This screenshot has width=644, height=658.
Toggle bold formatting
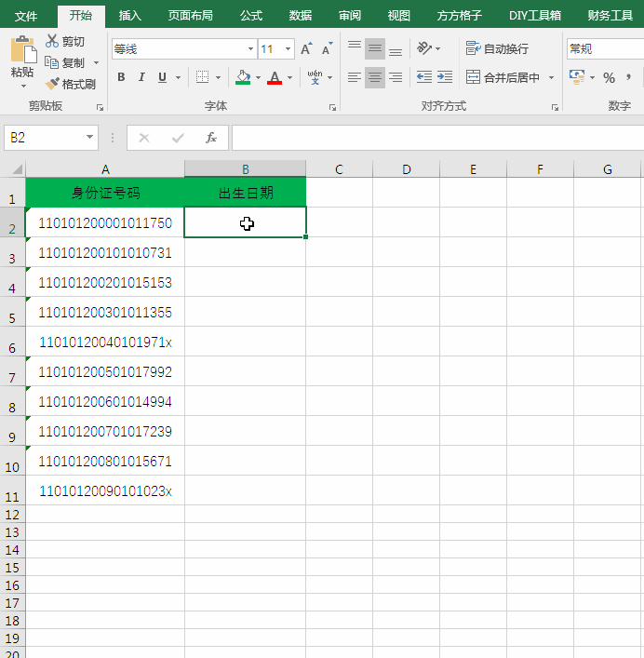[121, 77]
